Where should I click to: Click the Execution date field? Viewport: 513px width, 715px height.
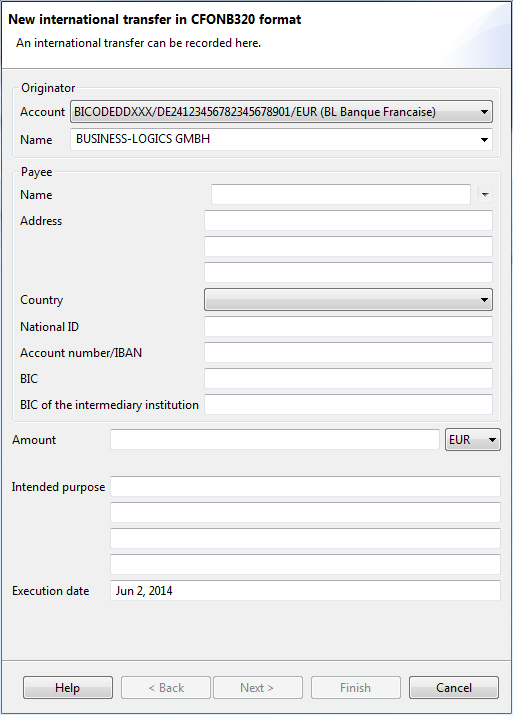click(x=305, y=591)
